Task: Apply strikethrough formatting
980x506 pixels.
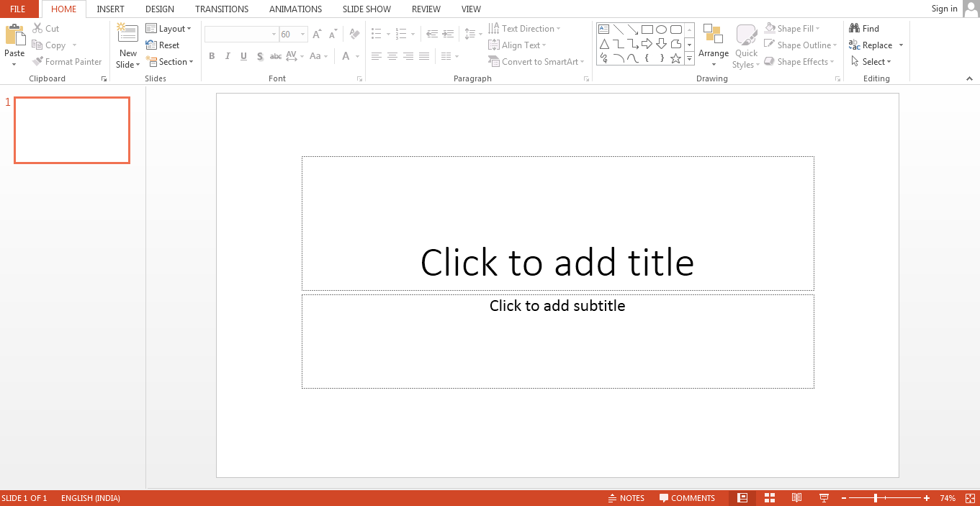Action: (x=275, y=56)
